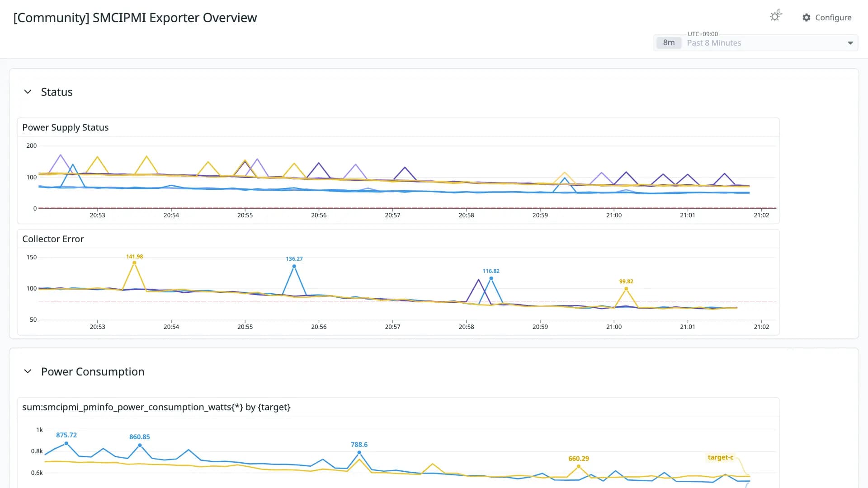The height and width of the screenshot is (488, 868).
Task: Click the target-c series label
Action: tap(721, 457)
